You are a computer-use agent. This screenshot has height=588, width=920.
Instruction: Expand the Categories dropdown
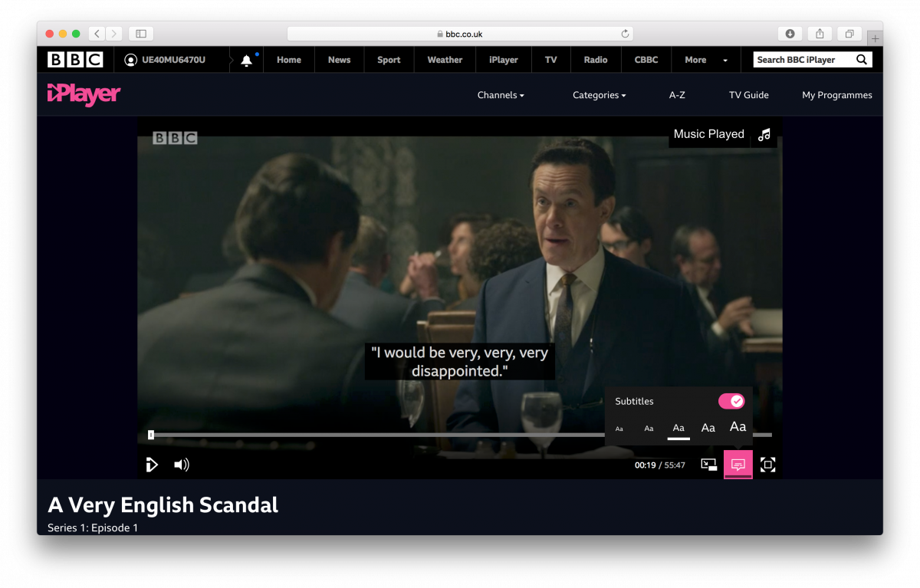click(600, 95)
